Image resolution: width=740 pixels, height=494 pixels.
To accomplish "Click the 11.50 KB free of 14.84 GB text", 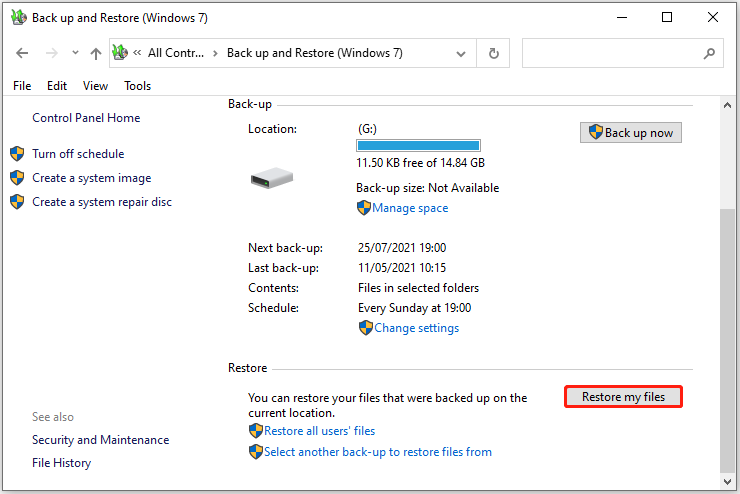I will click(x=420, y=163).
